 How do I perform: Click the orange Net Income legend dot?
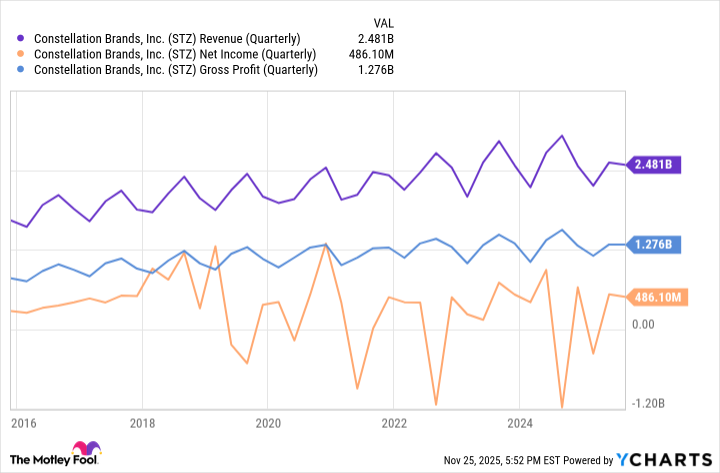coord(20,54)
